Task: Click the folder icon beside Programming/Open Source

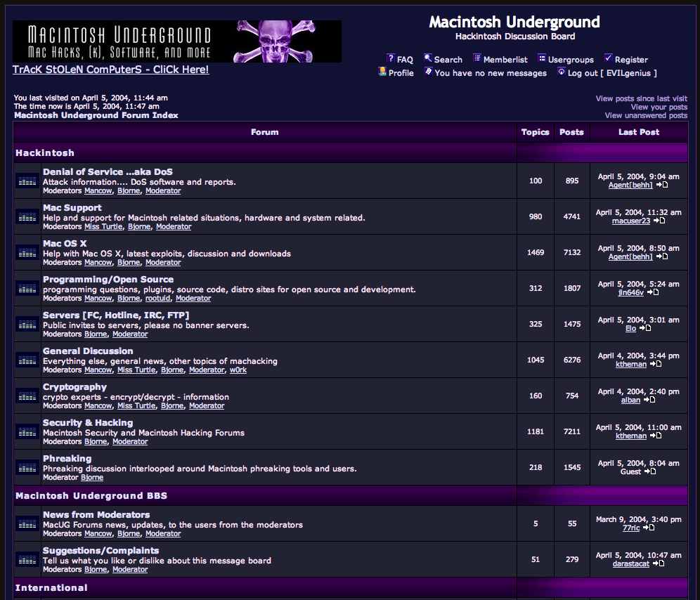Action: (x=27, y=288)
